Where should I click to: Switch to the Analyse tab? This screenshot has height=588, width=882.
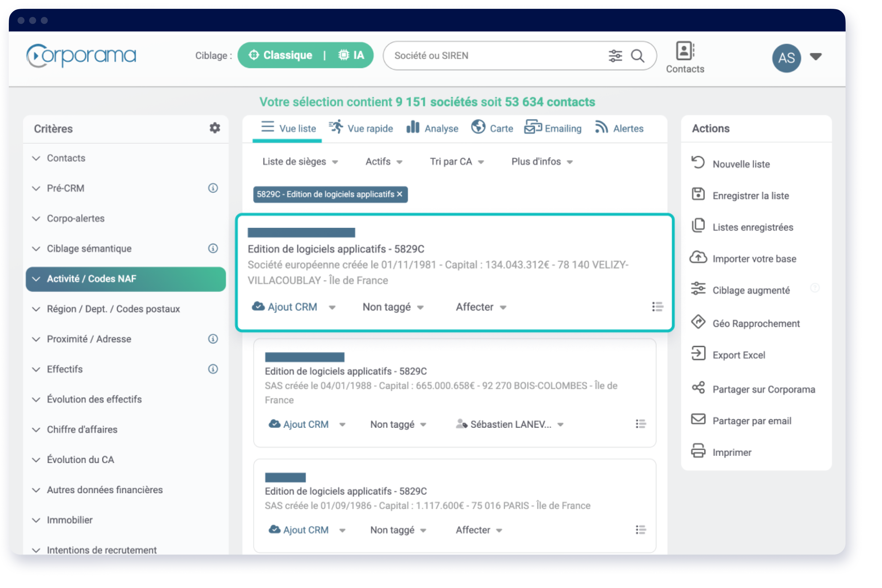point(432,128)
